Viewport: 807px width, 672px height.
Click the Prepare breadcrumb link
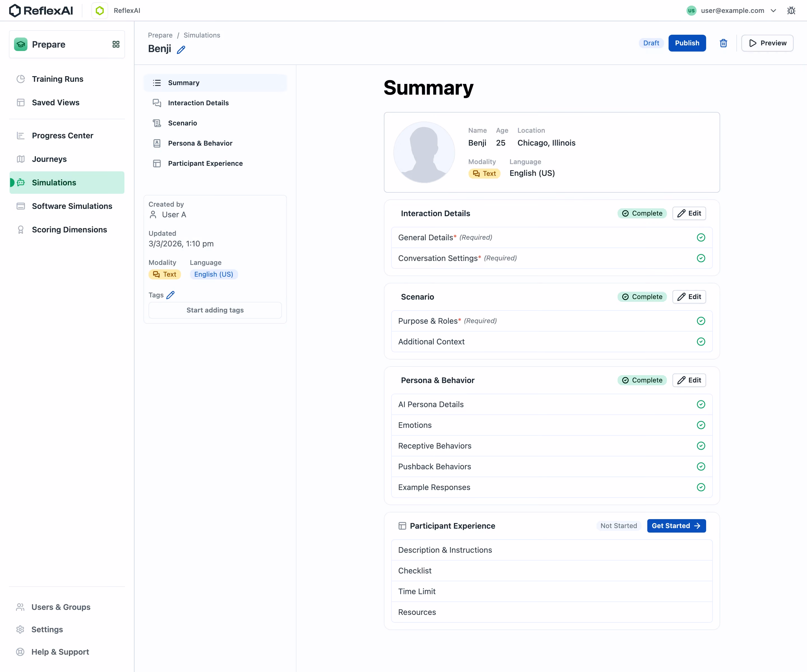(x=160, y=35)
